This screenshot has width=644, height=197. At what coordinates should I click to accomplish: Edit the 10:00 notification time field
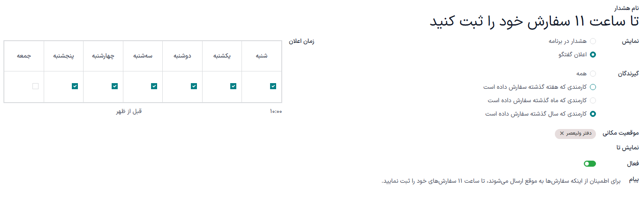pos(276,112)
